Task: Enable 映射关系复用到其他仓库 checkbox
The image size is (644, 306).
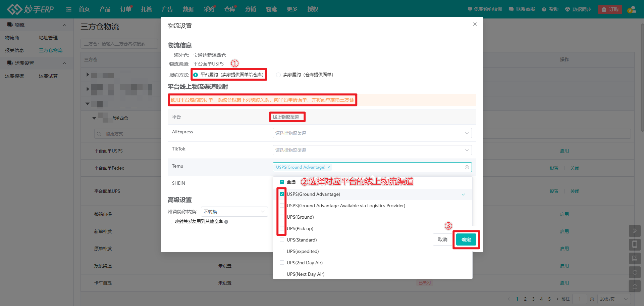Action: click(x=170, y=222)
